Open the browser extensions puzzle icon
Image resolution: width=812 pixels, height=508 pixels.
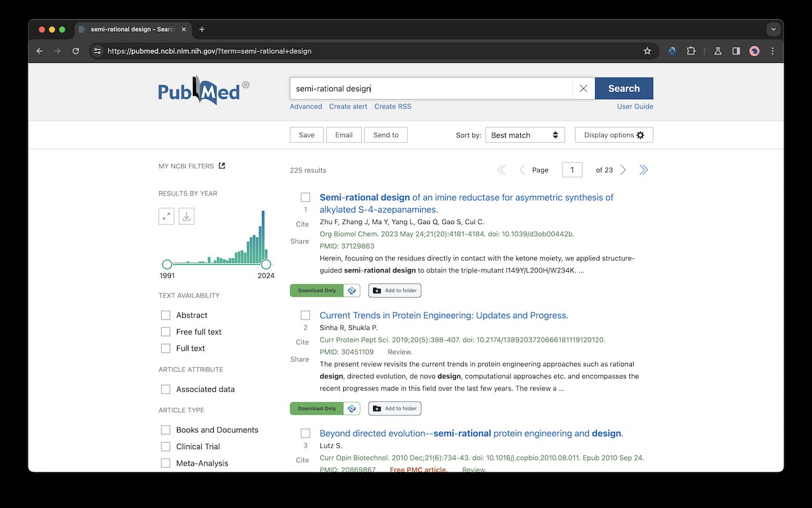coord(691,51)
